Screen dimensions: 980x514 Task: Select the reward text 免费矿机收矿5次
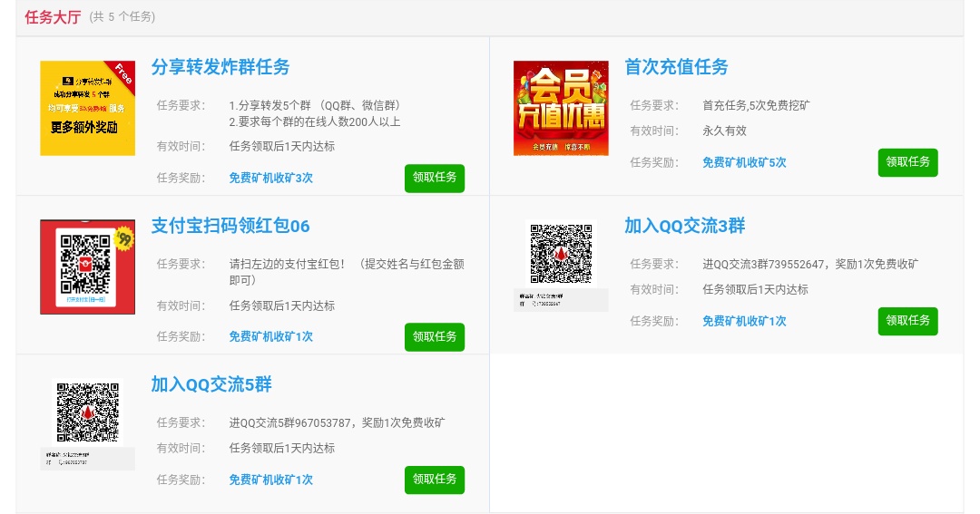pyautogui.click(x=744, y=162)
